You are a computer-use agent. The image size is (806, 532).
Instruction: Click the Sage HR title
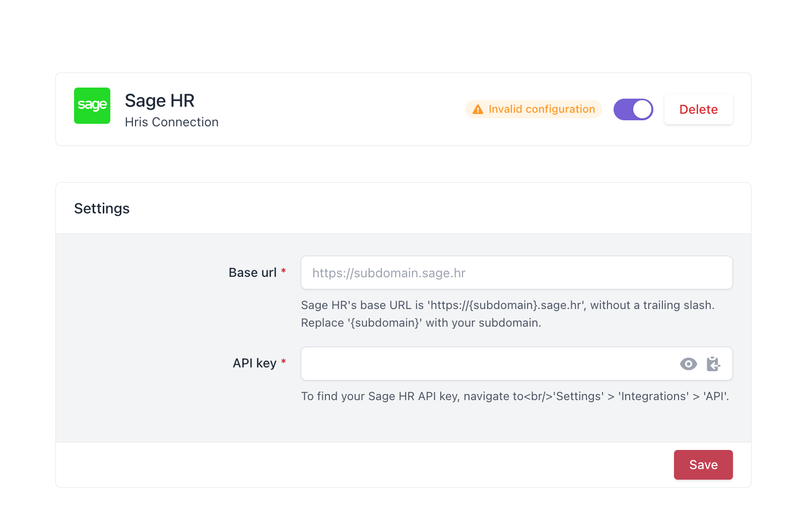tap(160, 101)
